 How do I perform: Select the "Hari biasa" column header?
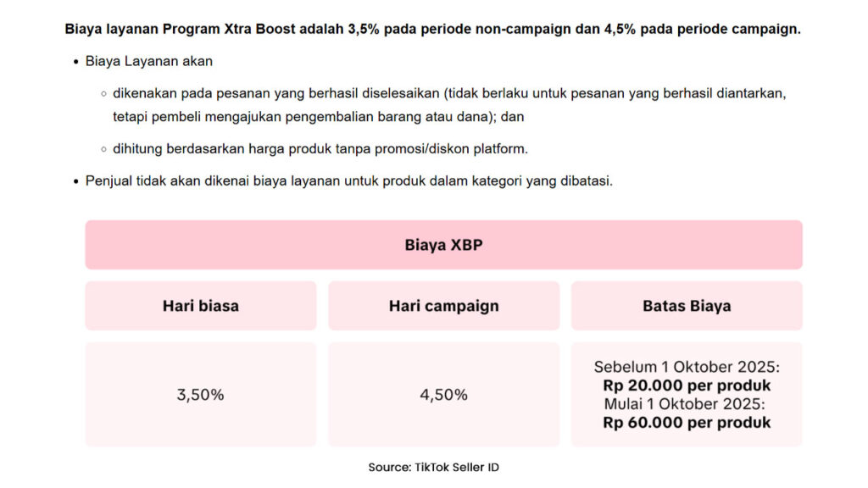pos(201,306)
